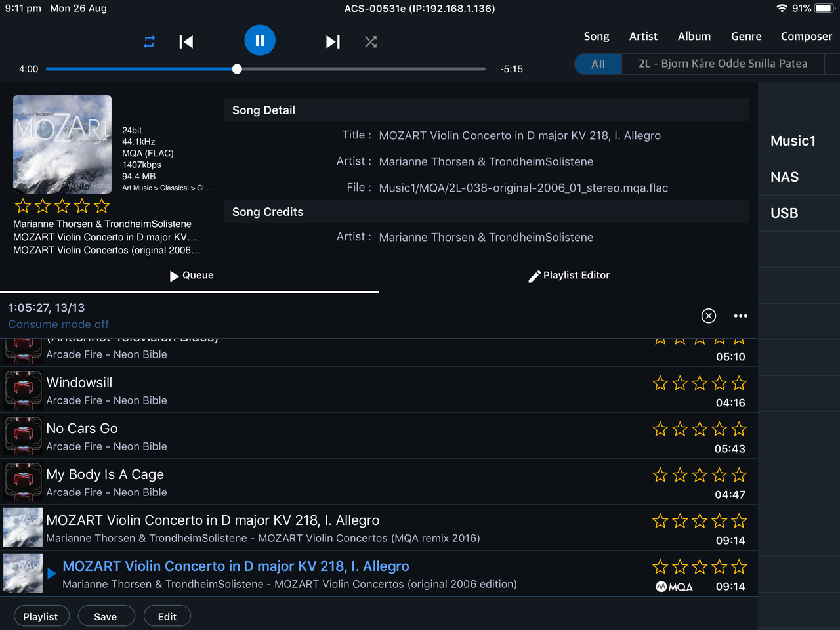Set Windowsill rating to five stars
The height and width of the screenshot is (630, 840).
coord(739,383)
